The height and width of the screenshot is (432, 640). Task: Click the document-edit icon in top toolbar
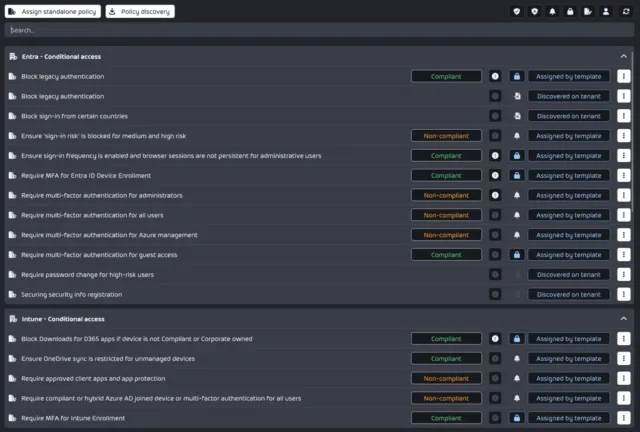point(588,11)
